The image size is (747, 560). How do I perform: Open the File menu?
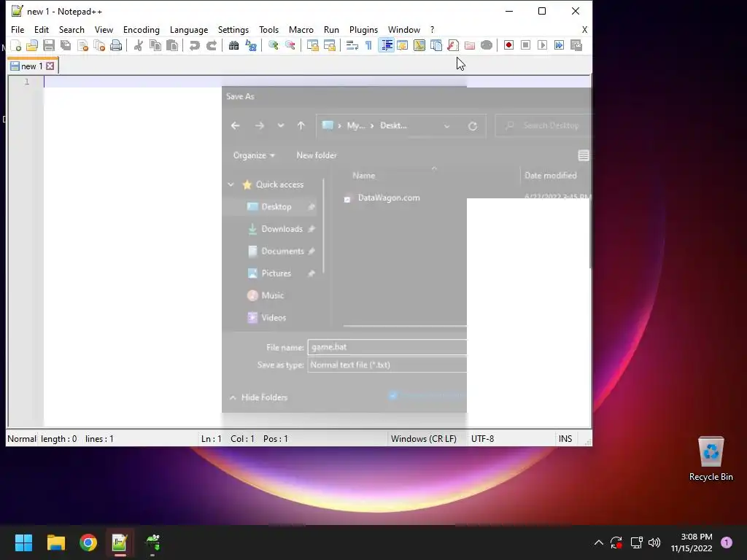click(18, 29)
